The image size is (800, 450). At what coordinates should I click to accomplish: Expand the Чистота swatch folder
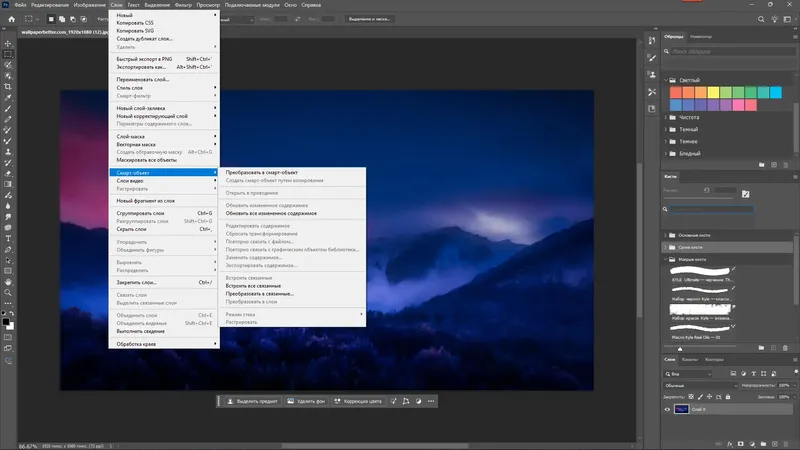pyautogui.click(x=668, y=117)
